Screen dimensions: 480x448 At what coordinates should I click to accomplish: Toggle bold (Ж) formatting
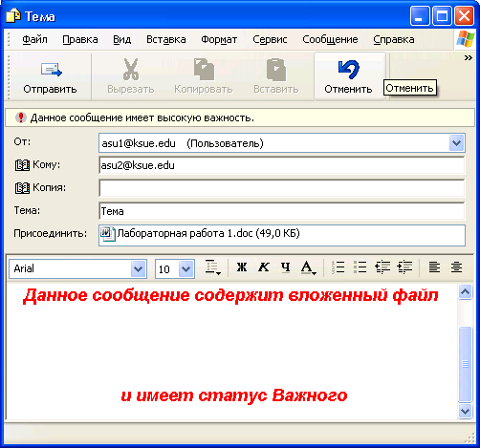(242, 267)
